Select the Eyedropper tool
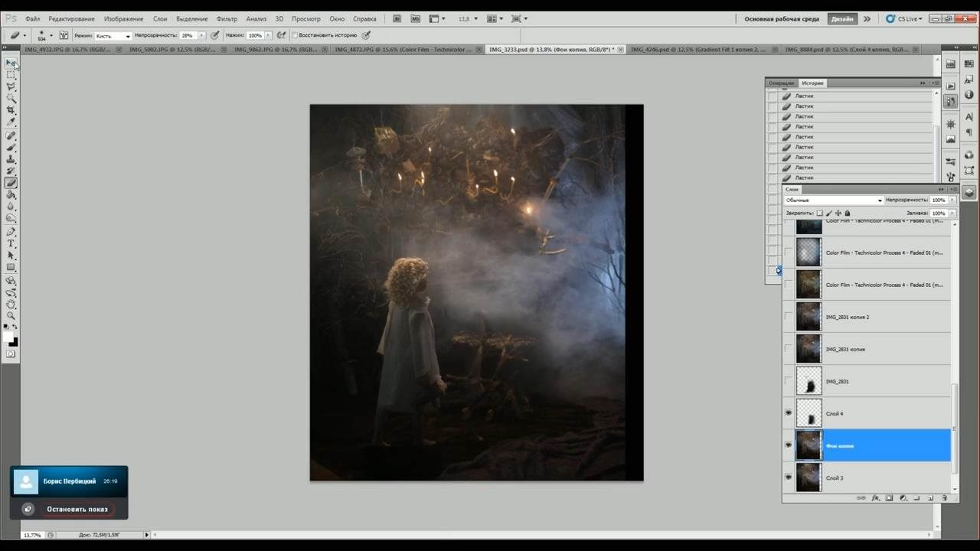The height and width of the screenshot is (551, 980). [x=11, y=122]
